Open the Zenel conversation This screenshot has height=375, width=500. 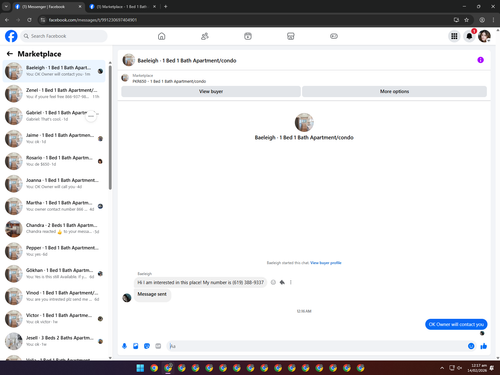pos(54,93)
